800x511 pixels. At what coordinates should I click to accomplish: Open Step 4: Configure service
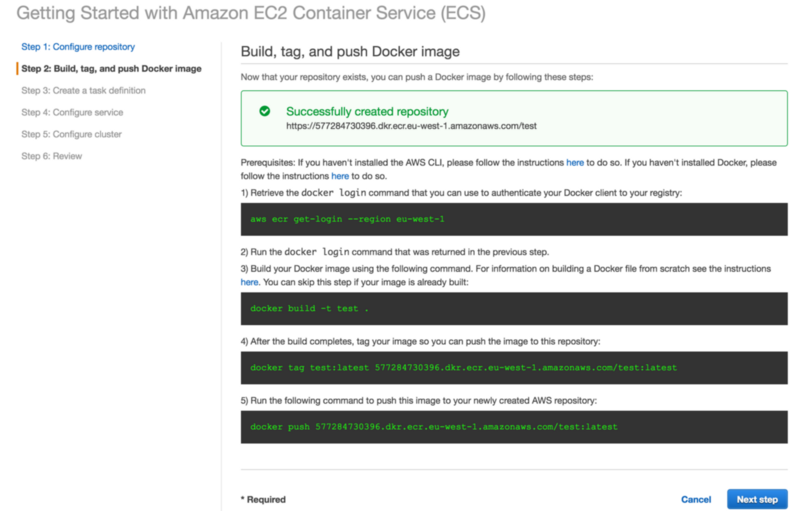click(x=72, y=112)
